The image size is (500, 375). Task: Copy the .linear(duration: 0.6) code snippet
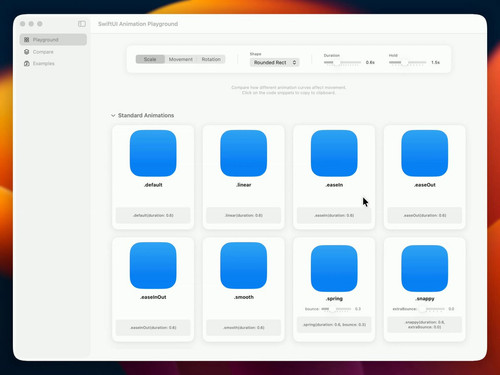pyautogui.click(x=244, y=215)
